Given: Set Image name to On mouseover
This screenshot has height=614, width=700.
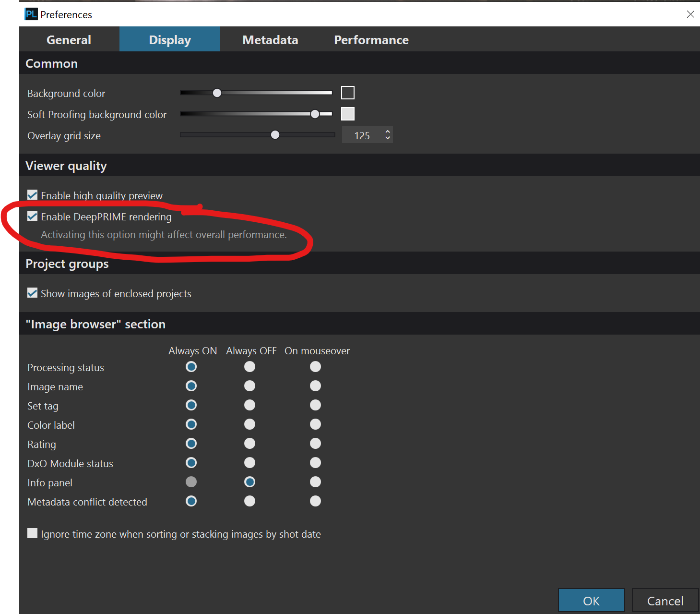Looking at the screenshot, I should click(315, 386).
